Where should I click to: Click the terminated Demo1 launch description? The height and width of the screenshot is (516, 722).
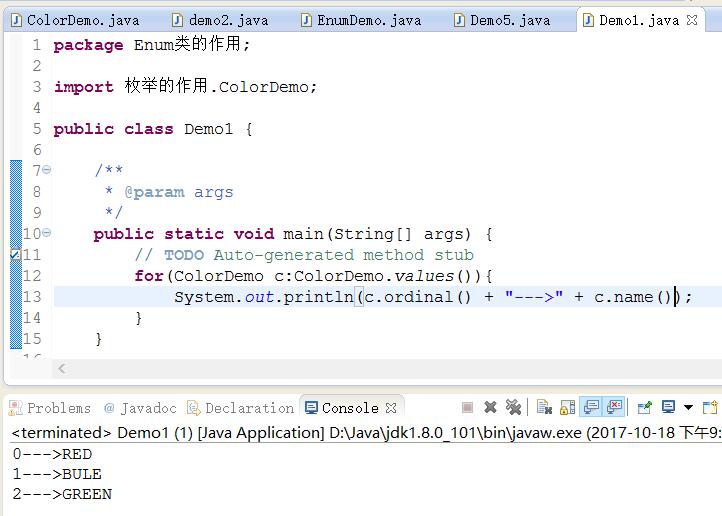(x=366, y=433)
